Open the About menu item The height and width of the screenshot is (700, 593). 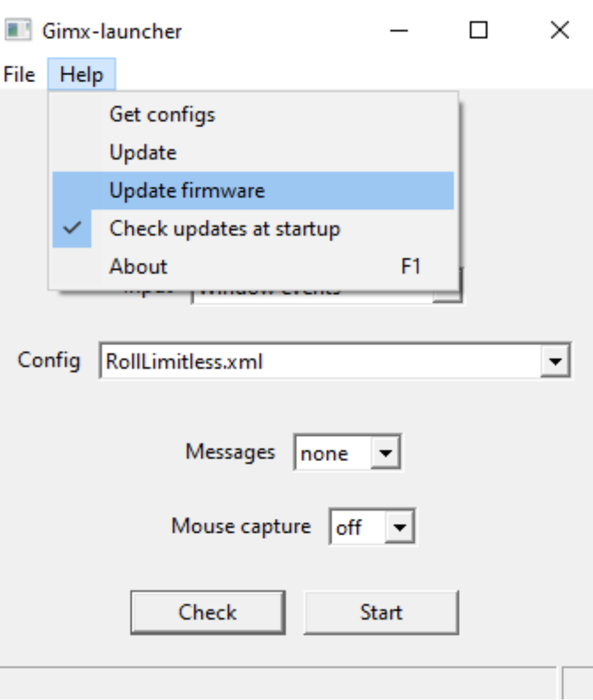coord(138,267)
